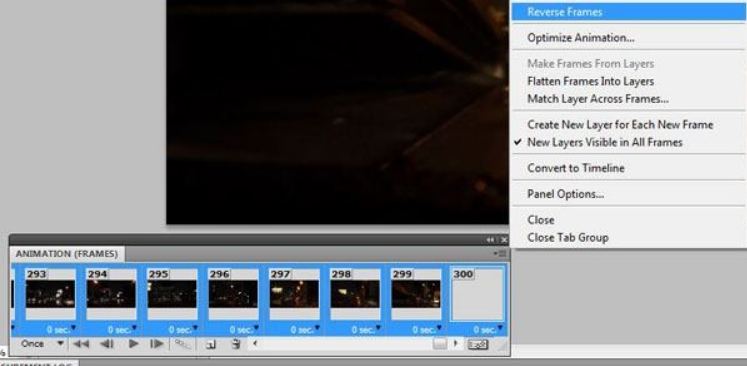Click the frames scrollbar thumb

coord(440,344)
